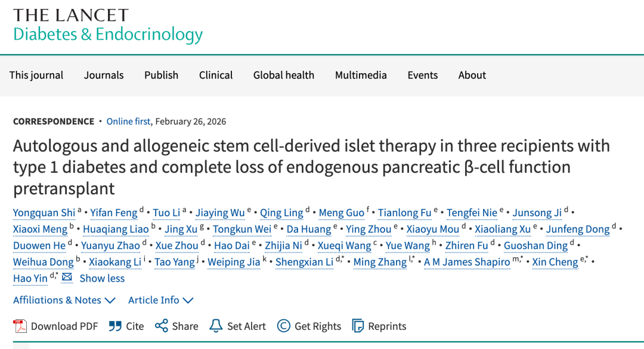Click the envelope icon beside Hao Yin
644x349 pixels.
tap(67, 278)
